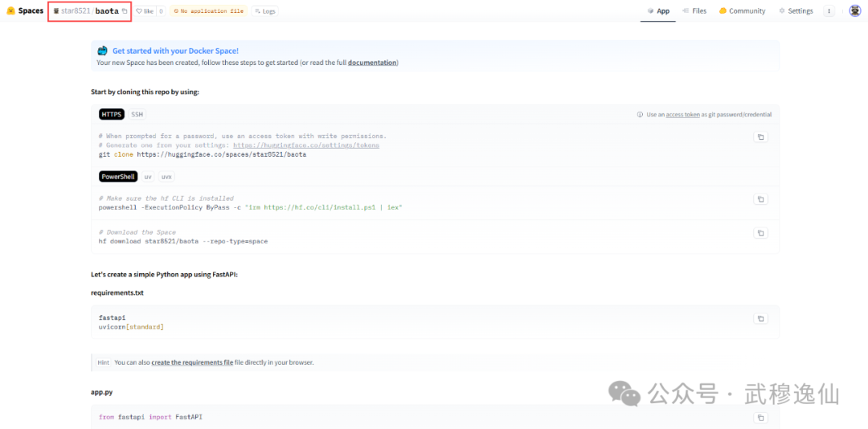Click the heart like button
868x429 pixels.
(145, 11)
